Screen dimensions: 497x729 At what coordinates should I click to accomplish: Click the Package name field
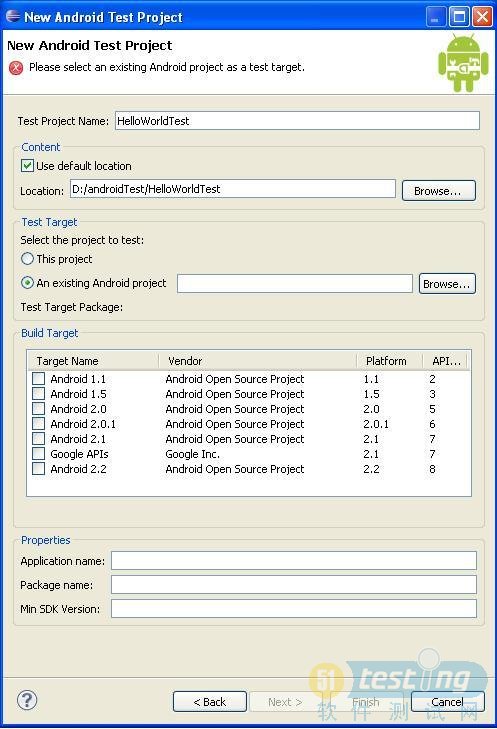coord(294,585)
